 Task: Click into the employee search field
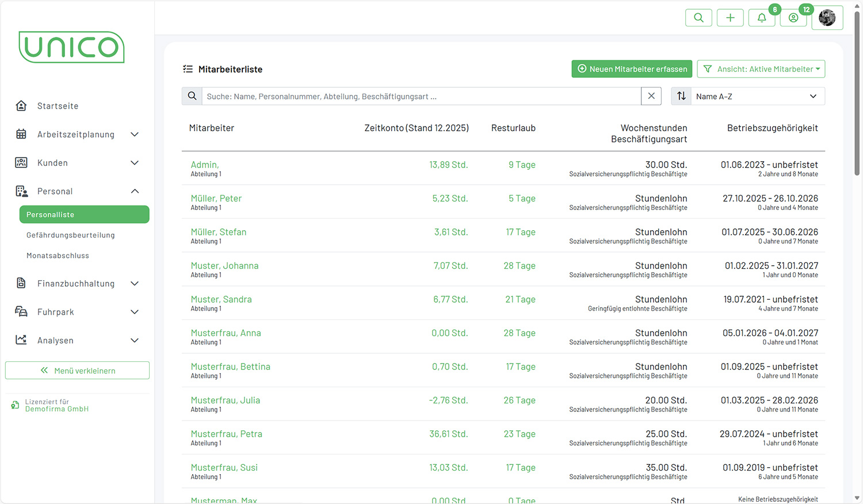[421, 96]
